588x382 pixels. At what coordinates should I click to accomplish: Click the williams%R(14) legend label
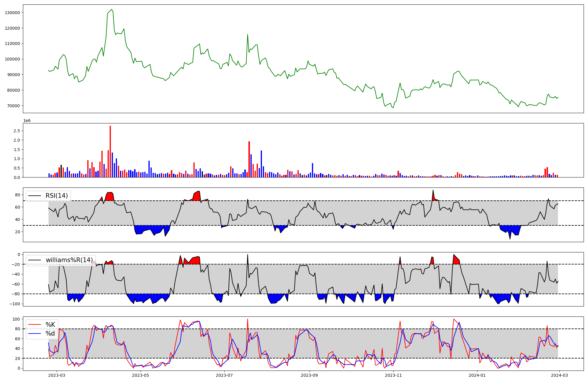(69, 260)
